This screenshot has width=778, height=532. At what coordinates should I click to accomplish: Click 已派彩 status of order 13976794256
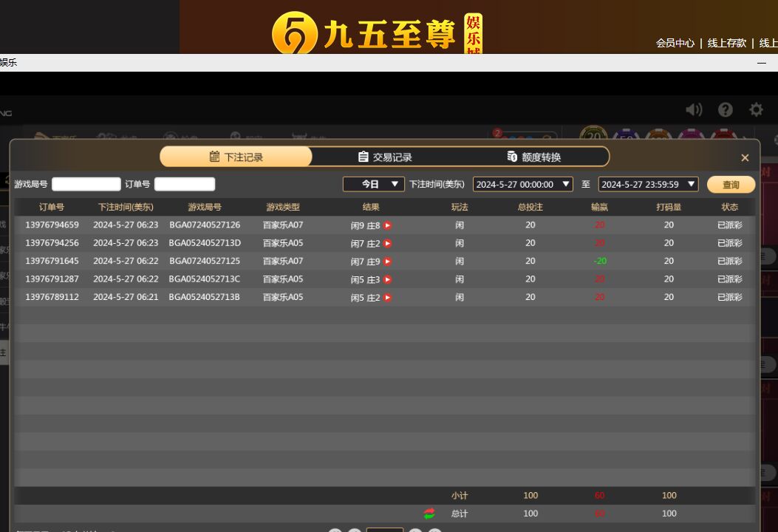click(x=730, y=242)
